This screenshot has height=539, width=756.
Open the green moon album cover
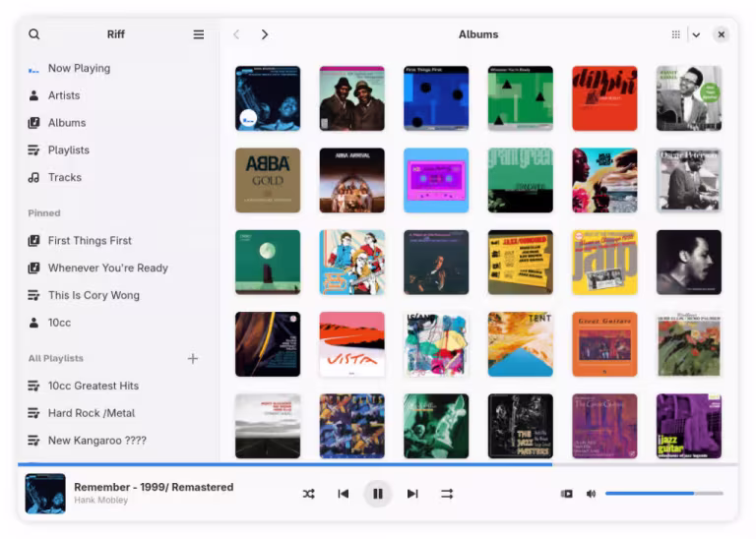tap(268, 262)
